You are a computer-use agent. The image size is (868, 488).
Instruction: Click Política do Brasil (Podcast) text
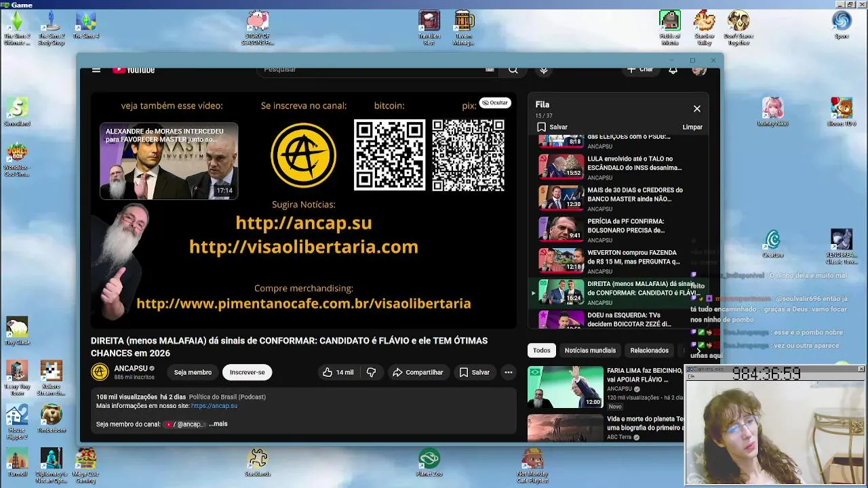(x=227, y=396)
